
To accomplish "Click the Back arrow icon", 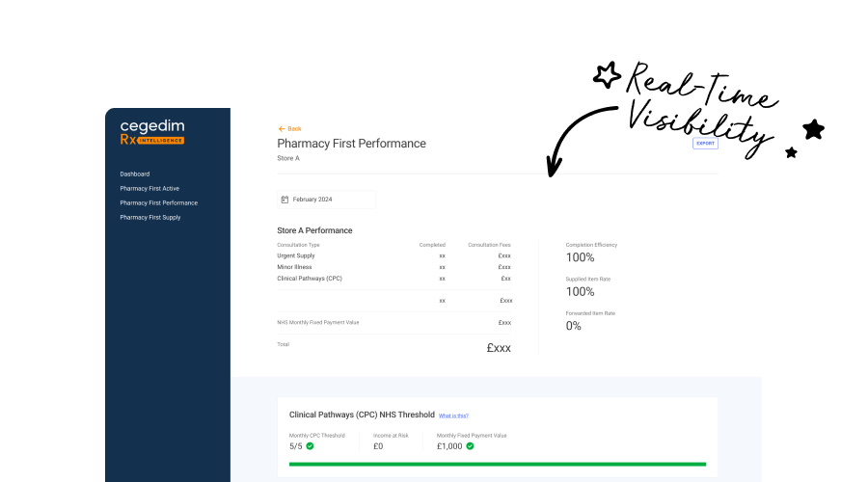I will pos(282,129).
